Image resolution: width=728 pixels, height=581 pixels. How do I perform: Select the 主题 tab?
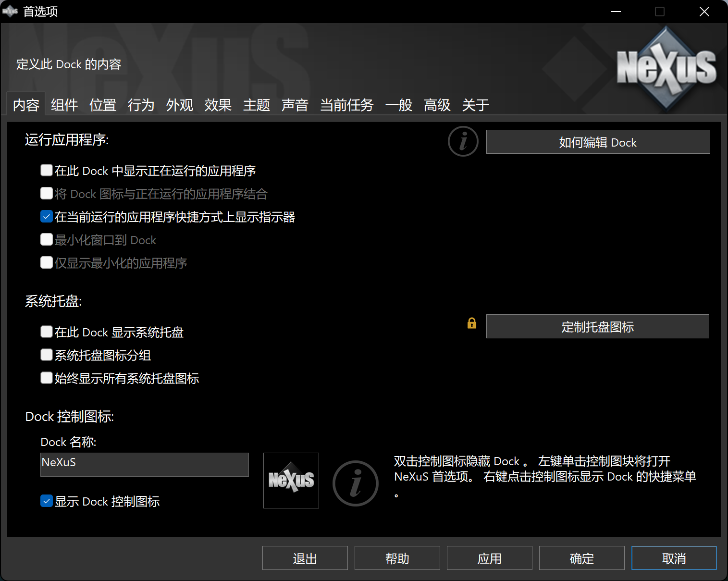[257, 104]
